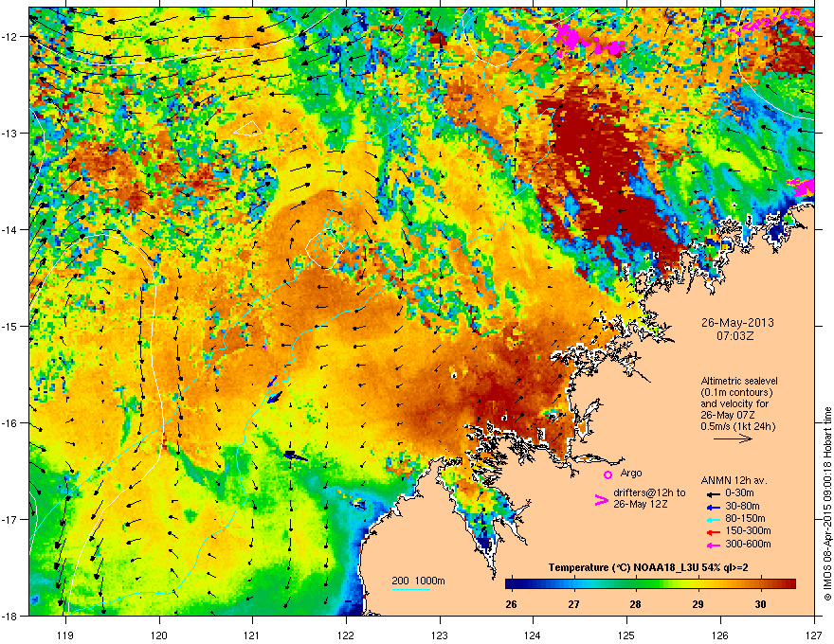Click the dark blue end of temperature colorbar
This screenshot has width=834, height=644.
click(x=512, y=584)
